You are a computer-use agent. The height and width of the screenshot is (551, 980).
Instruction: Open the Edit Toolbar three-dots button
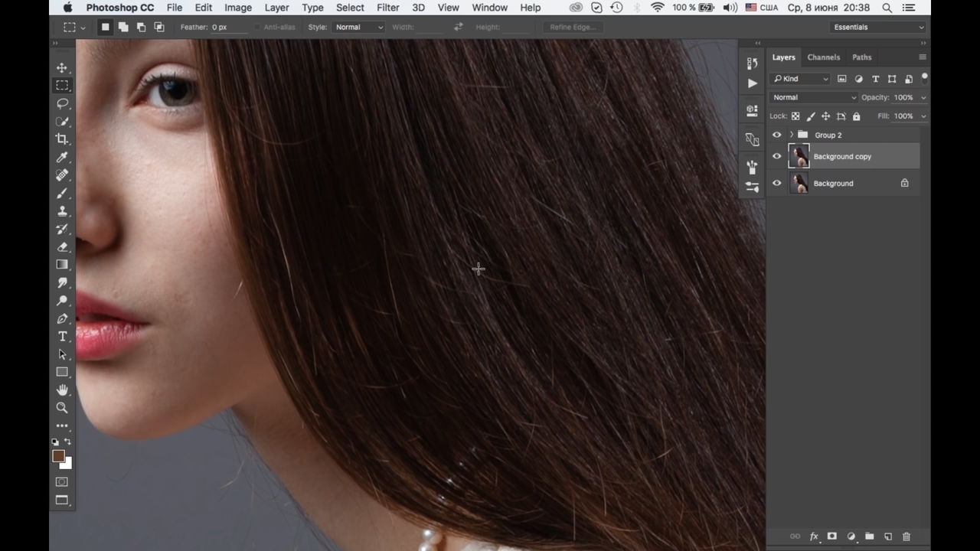62,425
